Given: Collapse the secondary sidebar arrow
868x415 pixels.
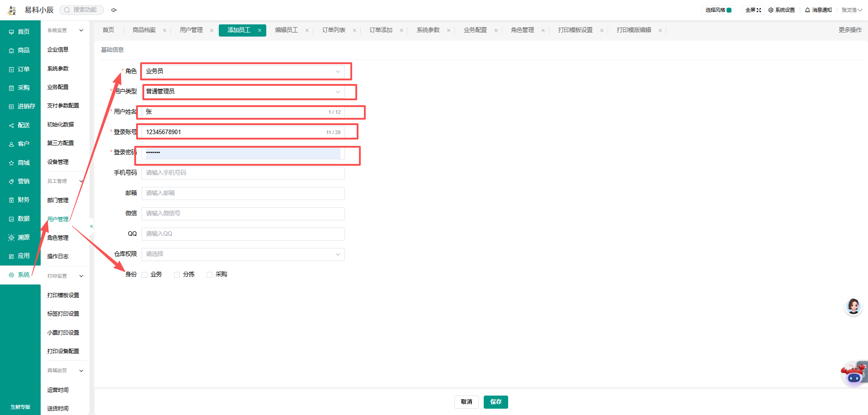Looking at the screenshot, I should click(91, 226).
